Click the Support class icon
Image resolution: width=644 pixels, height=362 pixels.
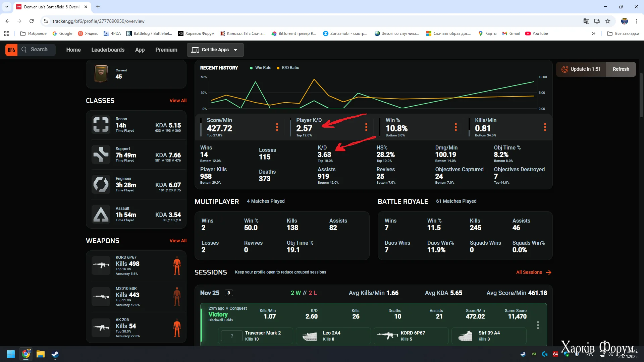(x=101, y=155)
